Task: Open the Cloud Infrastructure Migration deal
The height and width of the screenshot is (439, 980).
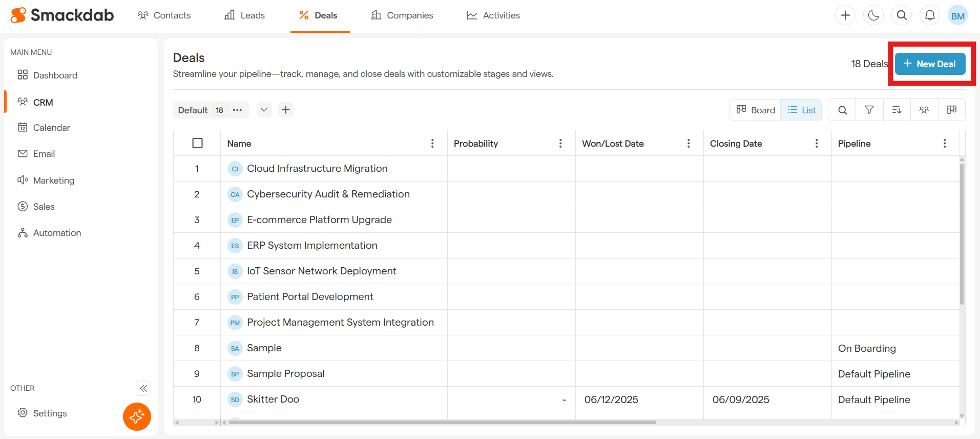Action: point(317,168)
